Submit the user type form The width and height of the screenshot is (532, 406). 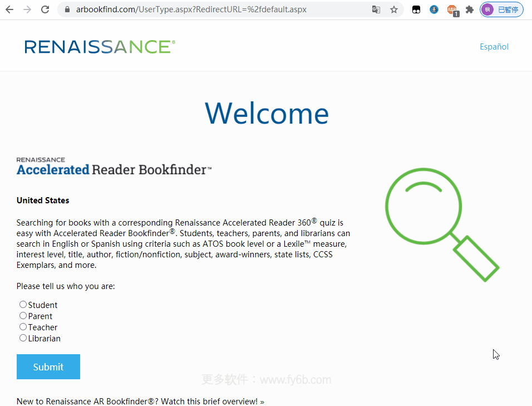pos(48,366)
